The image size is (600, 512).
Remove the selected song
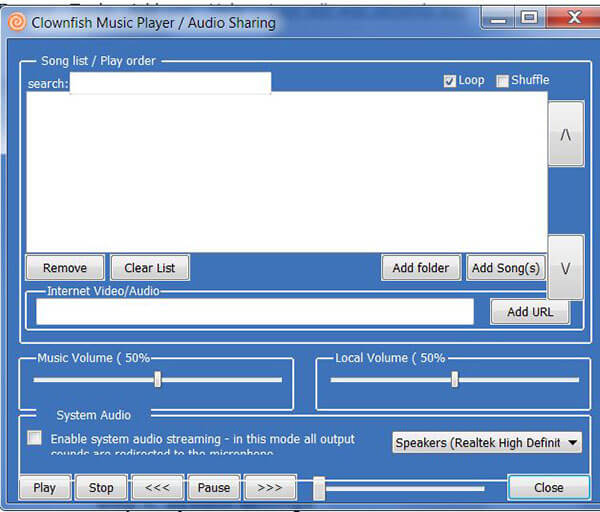pos(65,268)
